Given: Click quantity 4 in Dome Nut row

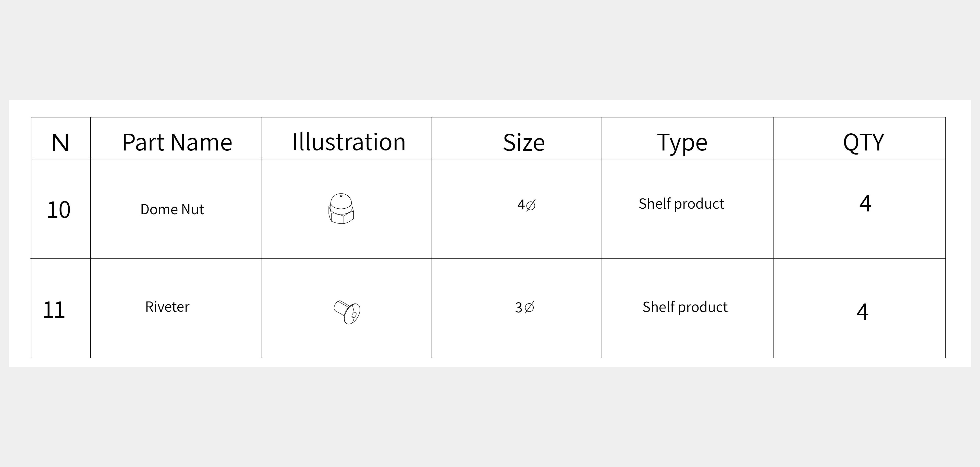Looking at the screenshot, I should (x=865, y=204).
